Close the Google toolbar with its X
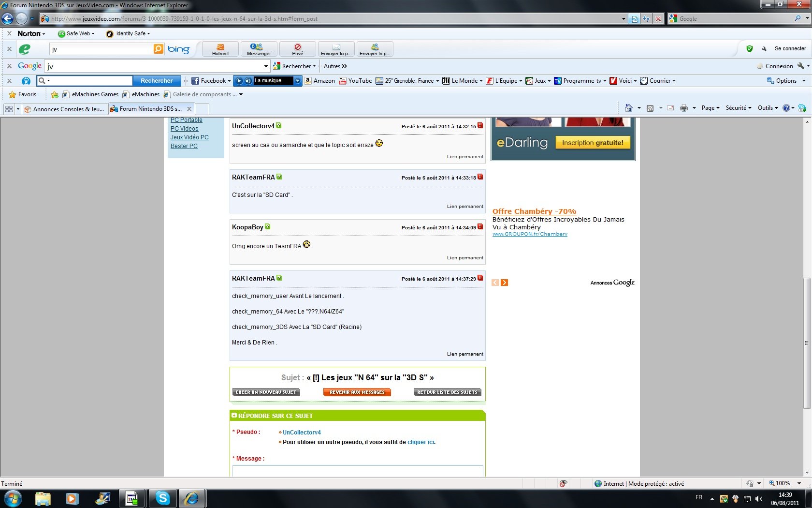Viewport: 812px width, 508px height. [x=9, y=66]
